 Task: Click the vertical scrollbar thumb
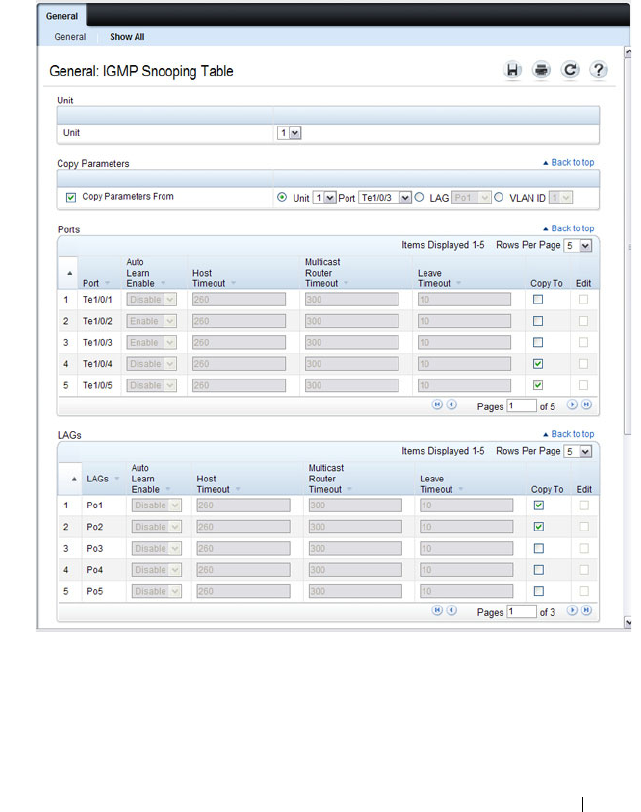tap(628, 246)
